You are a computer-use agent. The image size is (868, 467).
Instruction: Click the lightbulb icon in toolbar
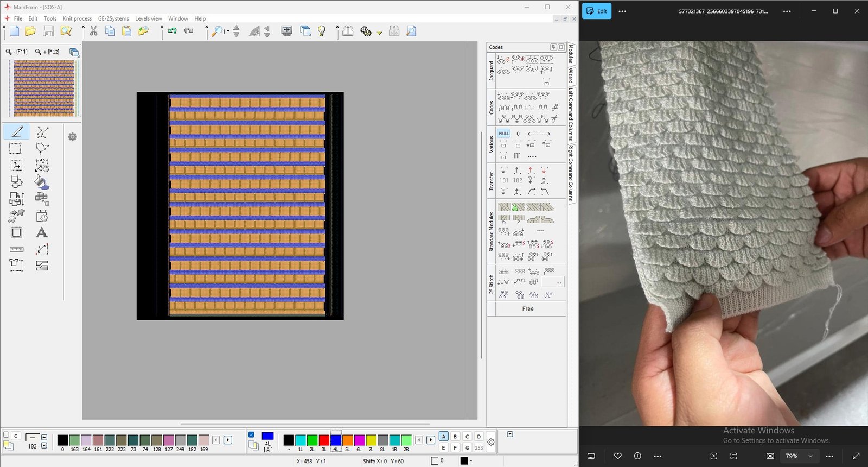pyautogui.click(x=322, y=31)
